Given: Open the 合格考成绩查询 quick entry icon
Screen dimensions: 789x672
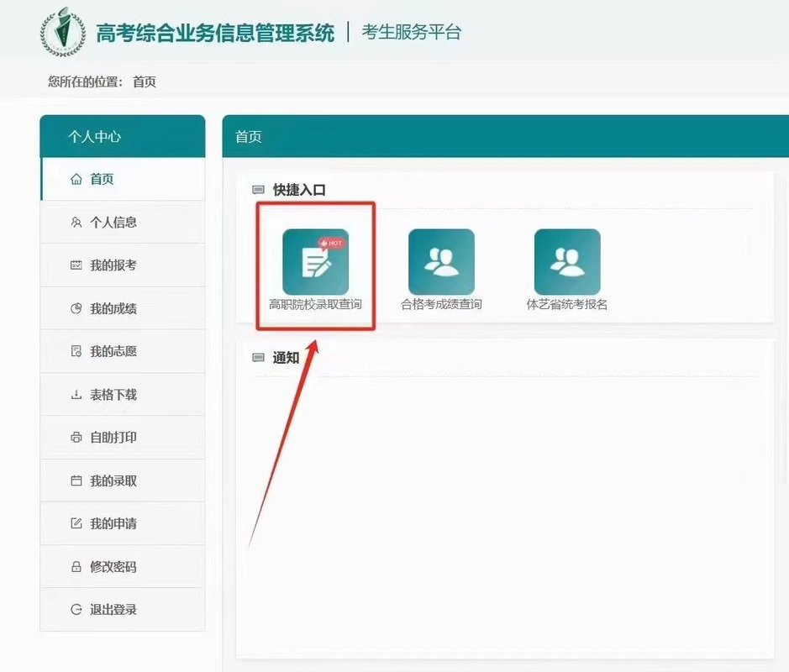Looking at the screenshot, I should coord(441,261).
